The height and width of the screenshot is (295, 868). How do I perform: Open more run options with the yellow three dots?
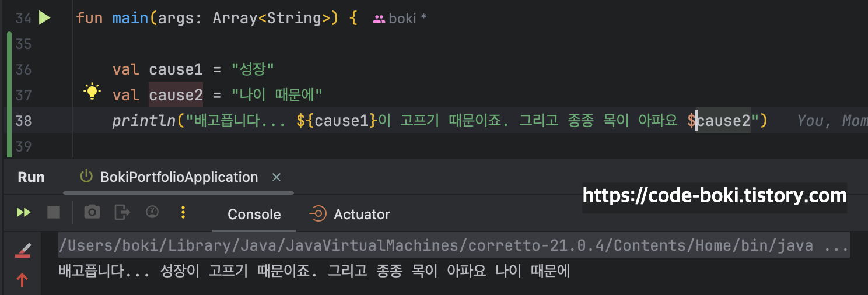pyautogui.click(x=183, y=212)
